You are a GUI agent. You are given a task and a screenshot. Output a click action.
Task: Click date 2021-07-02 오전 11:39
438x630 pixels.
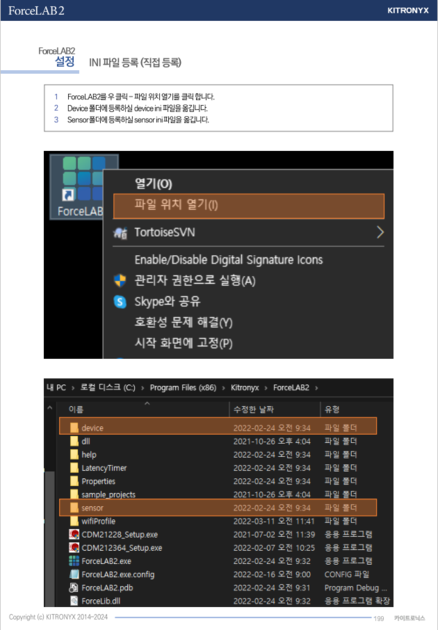click(x=274, y=534)
